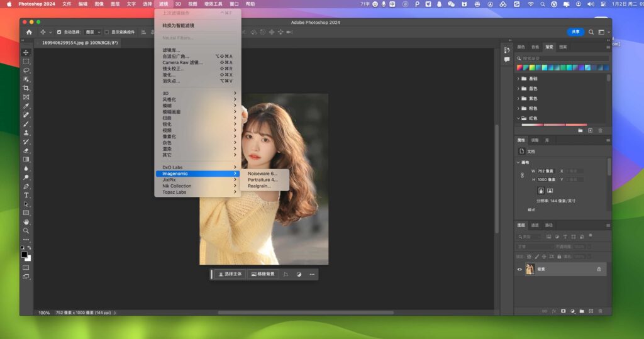Open Topaz Labs filter submenu

[197, 192]
